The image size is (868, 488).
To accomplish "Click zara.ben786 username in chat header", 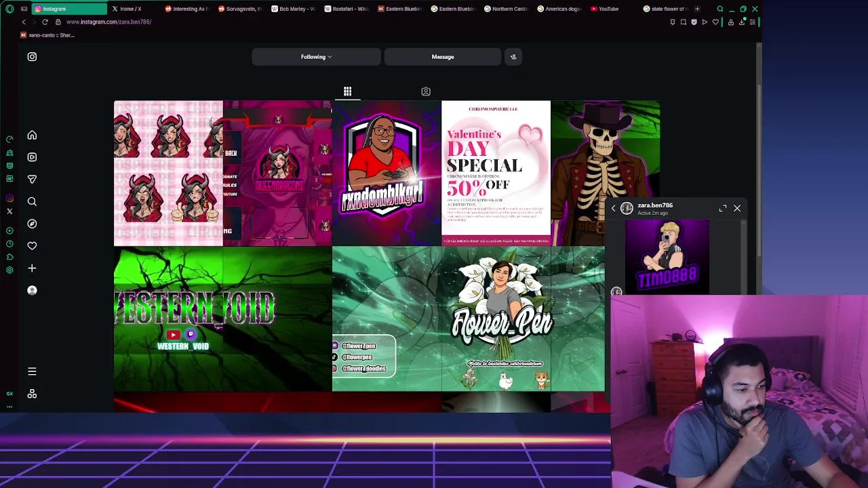I will 655,205.
